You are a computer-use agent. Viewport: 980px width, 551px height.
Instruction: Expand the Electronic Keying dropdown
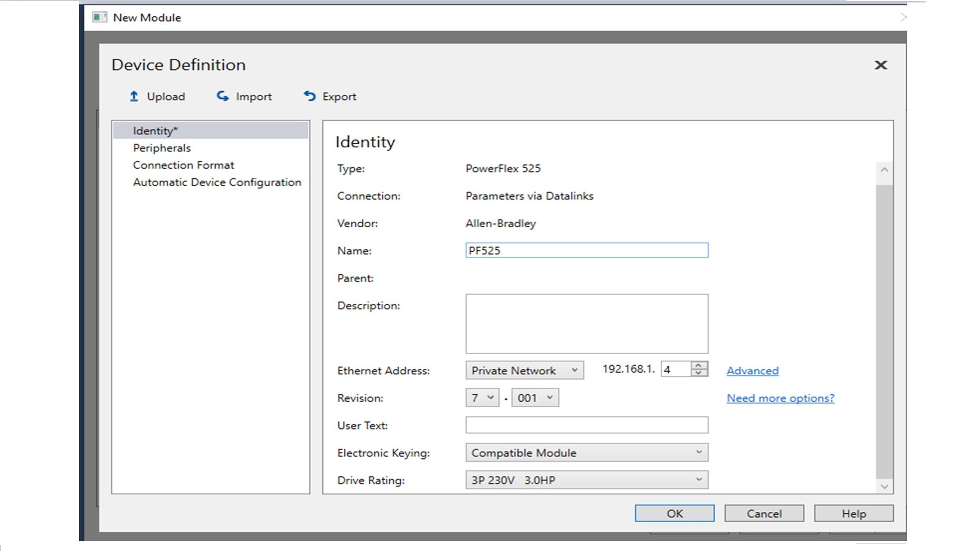pos(700,453)
